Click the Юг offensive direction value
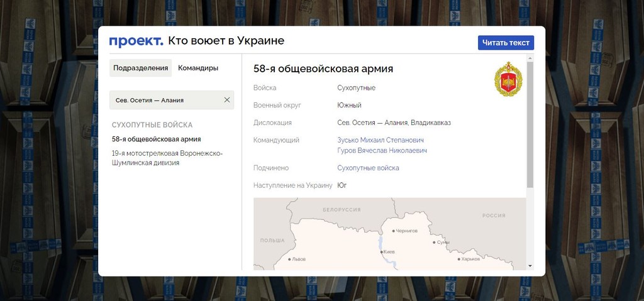 [x=341, y=185]
